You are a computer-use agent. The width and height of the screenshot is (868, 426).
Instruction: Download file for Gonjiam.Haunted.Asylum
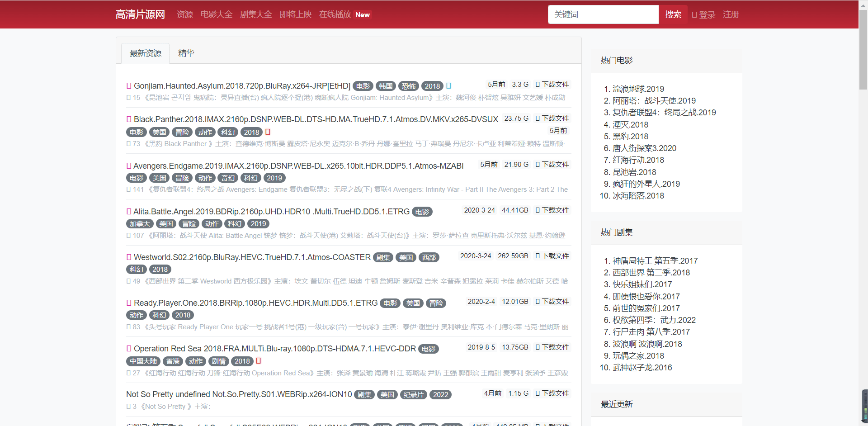pyautogui.click(x=552, y=85)
